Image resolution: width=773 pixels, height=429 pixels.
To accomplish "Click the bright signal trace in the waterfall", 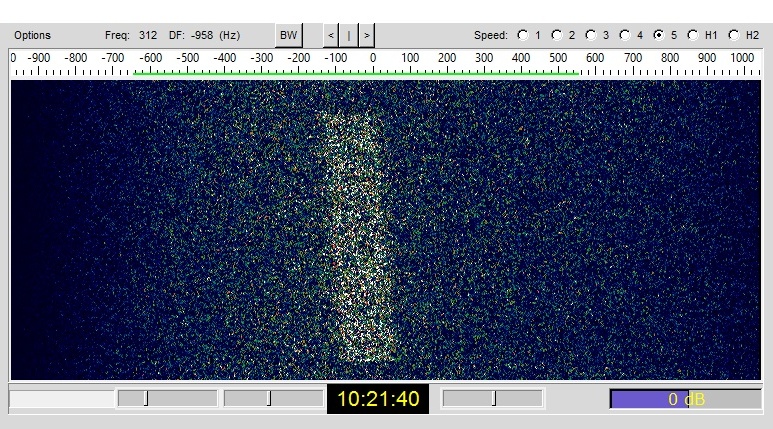I will click(359, 237).
